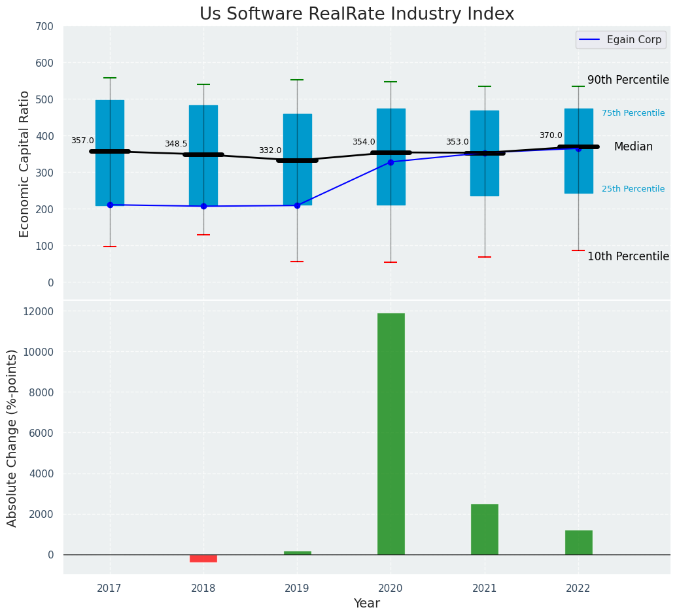Select the red 2018 negative change bar
This screenshot has width=677, height=616.
[203, 558]
